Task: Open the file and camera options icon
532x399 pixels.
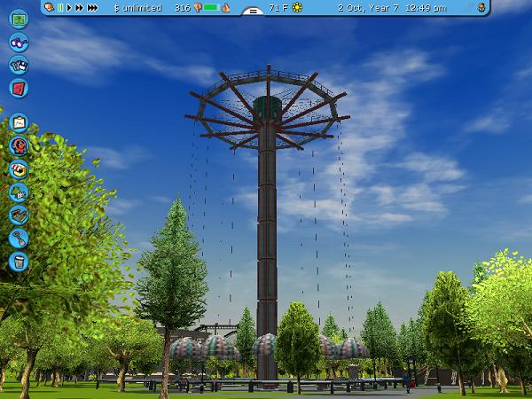Action: coord(19,65)
